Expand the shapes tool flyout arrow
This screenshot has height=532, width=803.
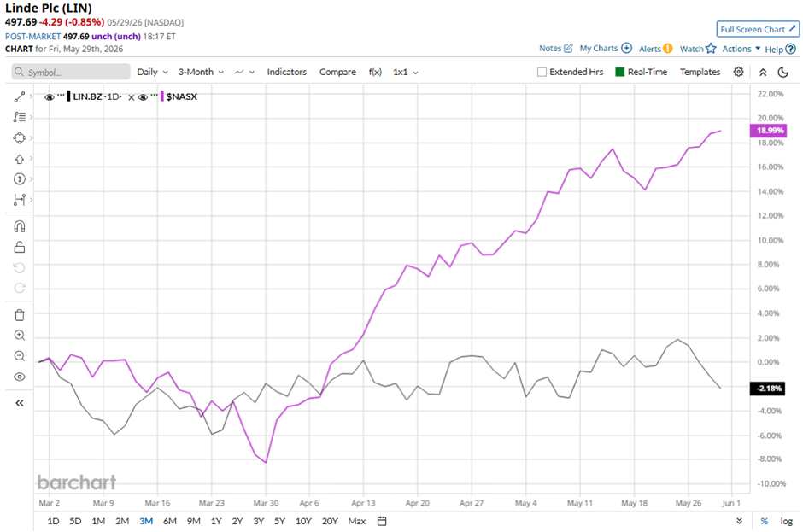[x=32, y=138]
